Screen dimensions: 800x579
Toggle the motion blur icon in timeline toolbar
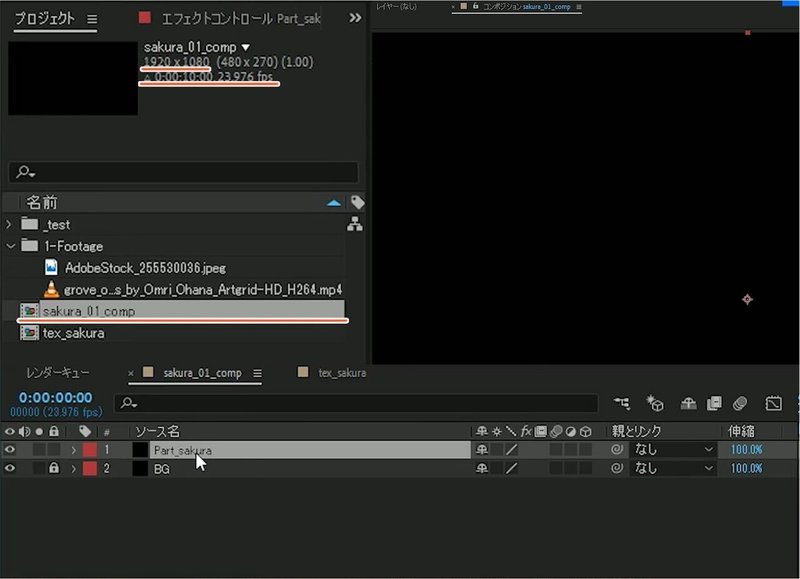click(740, 404)
